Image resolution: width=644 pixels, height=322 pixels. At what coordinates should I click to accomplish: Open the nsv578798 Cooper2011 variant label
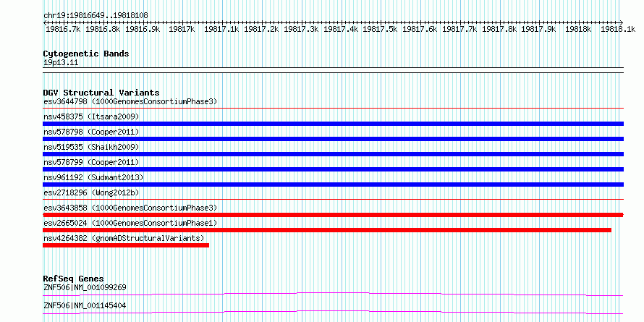point(91,132)
